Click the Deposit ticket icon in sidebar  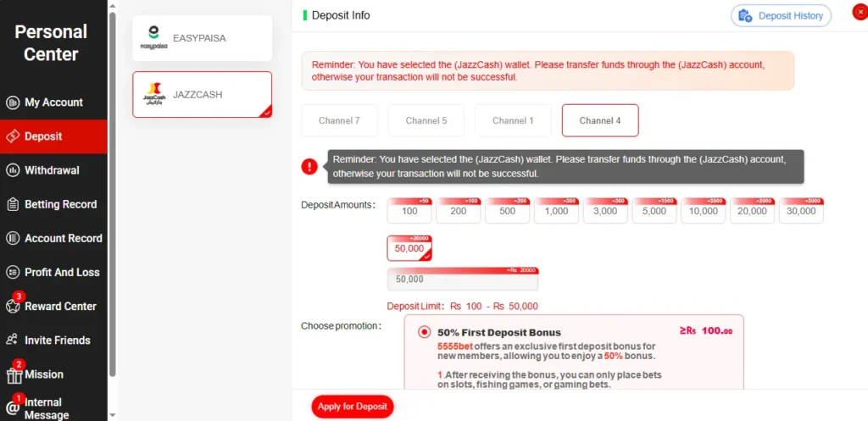coord(13,136)
